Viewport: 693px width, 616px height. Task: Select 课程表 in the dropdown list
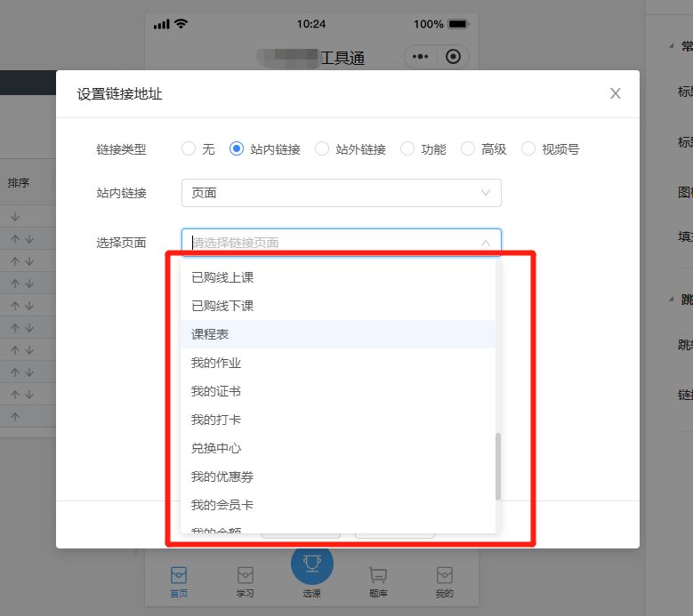338,334
